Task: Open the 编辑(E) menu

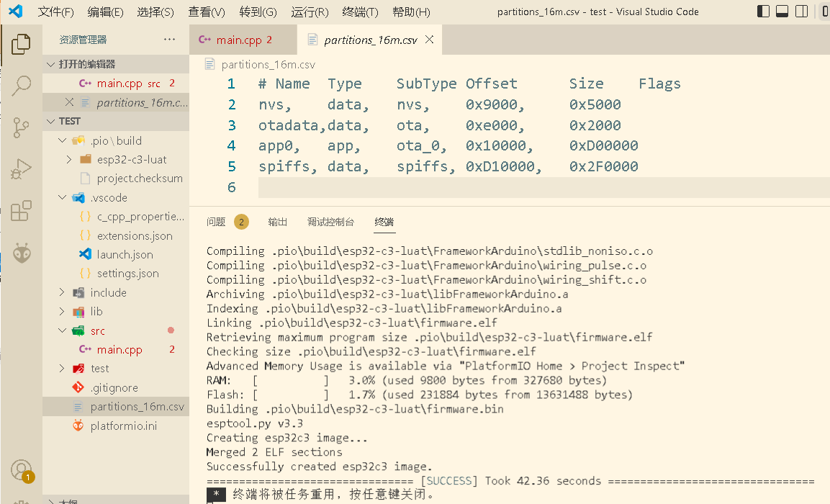Action: [x=105, y=12]
